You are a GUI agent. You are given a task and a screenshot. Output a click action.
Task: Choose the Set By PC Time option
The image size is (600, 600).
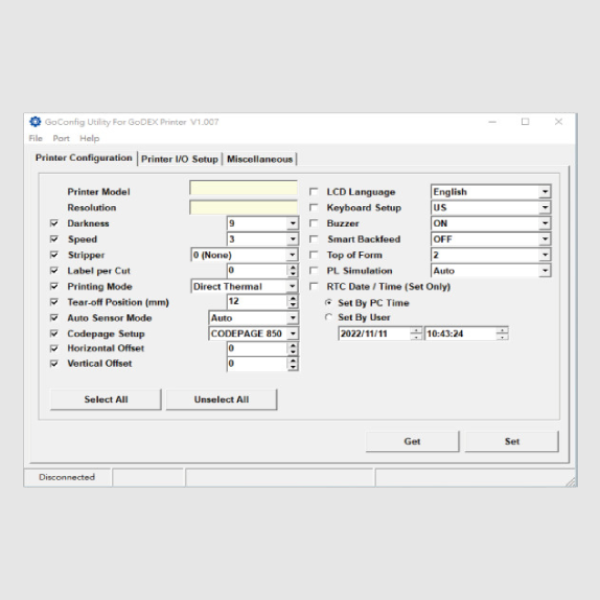329,302
